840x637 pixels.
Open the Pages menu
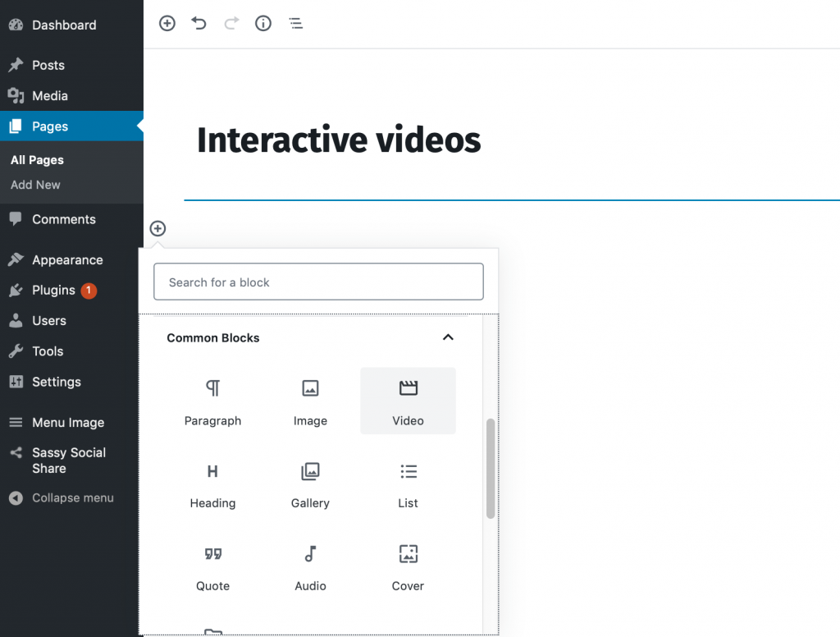click(x=72, y=126)
